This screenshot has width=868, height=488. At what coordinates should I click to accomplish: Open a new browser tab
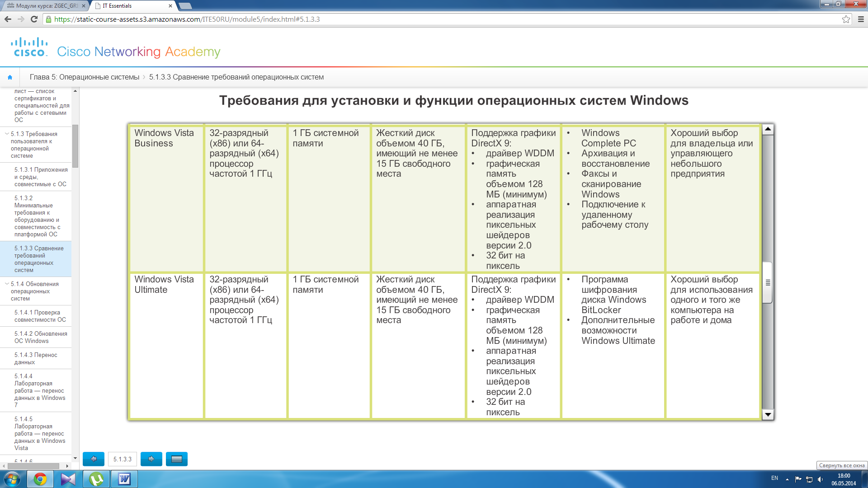point(185,6)
